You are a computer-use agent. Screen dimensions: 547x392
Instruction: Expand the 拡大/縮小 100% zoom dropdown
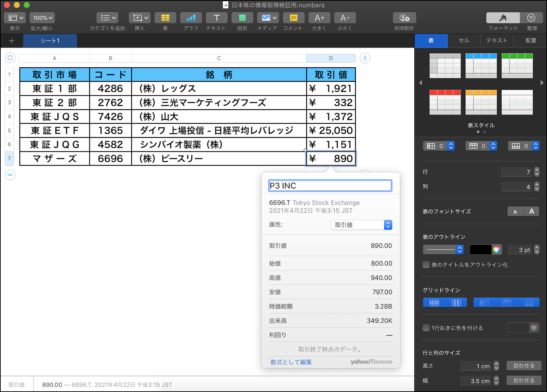tap(42, 18)
